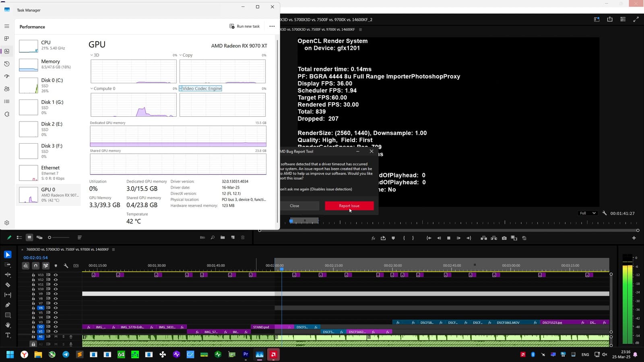
Task: Open Processes page in Task Manager sidebar
Action: (6, 39)
